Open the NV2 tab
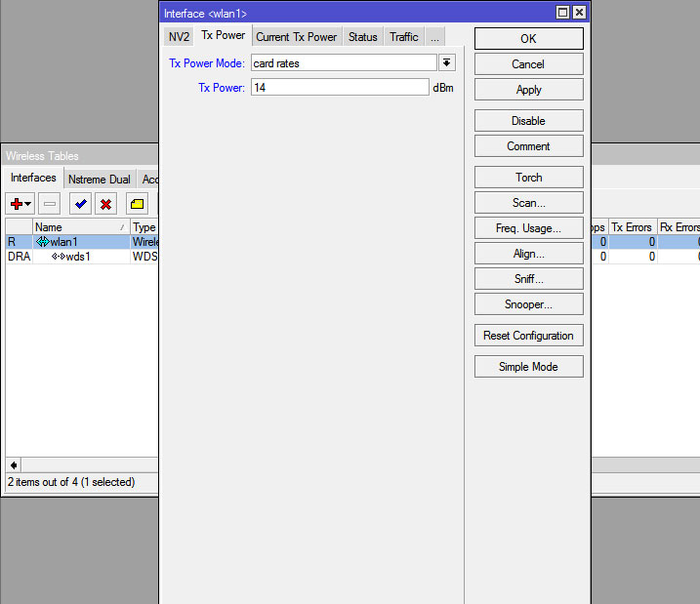Viewport: 700px width, 604px height. 179,37
